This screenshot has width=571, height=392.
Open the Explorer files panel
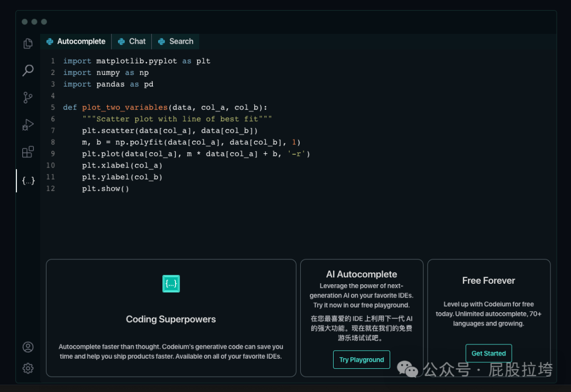point(27,43)
